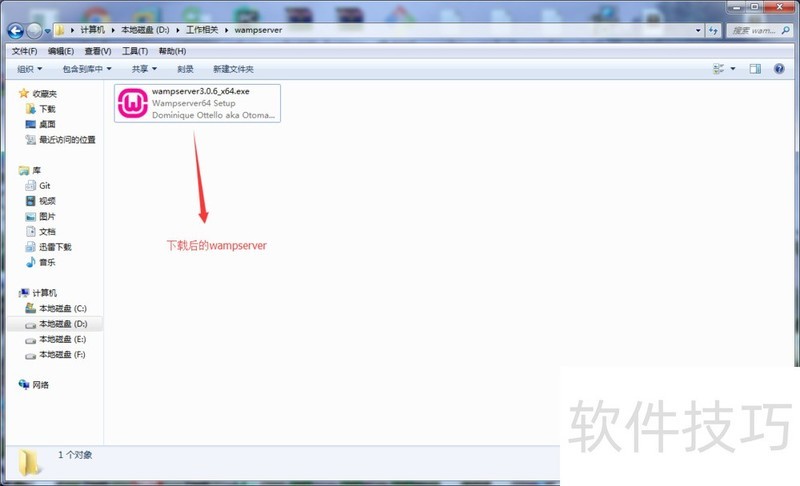Open 本地磁盘 (C:) drive

tap(56, 308)
